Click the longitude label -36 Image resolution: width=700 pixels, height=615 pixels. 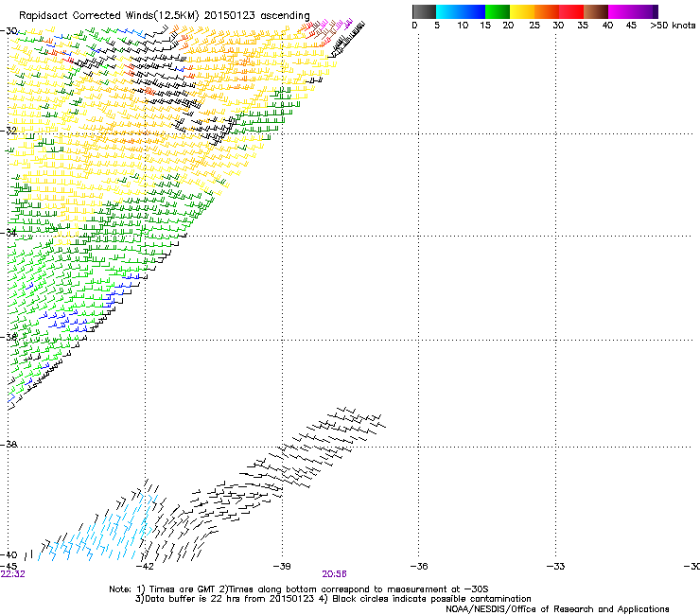pyautogui.click(x=419, y=567)
